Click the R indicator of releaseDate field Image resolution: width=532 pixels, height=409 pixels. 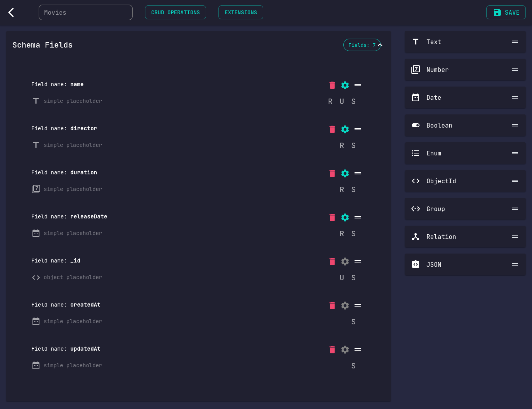click(x=342, y=233)
